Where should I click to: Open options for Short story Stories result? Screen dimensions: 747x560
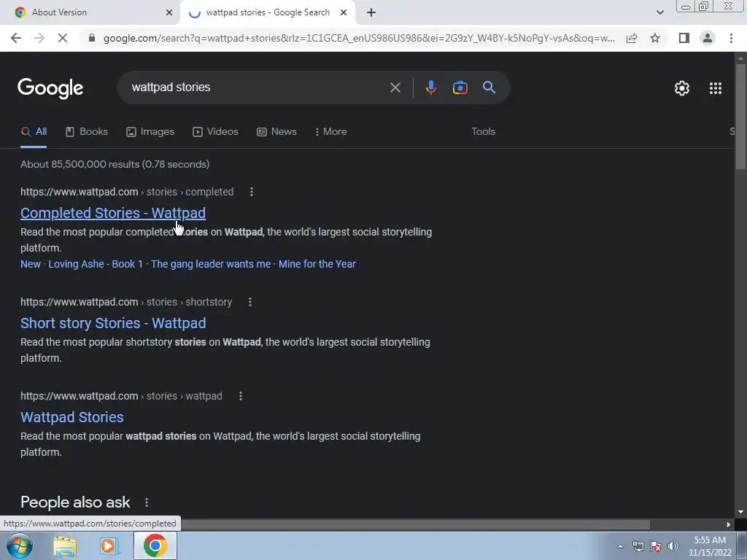tap(250, 302)
